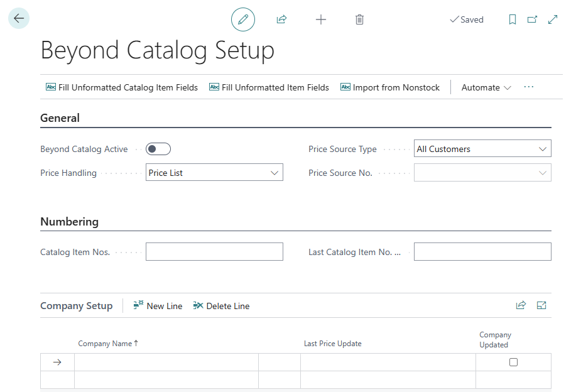Open the Automate menu
Screen dimensions: 576x392
pos(486,87)
